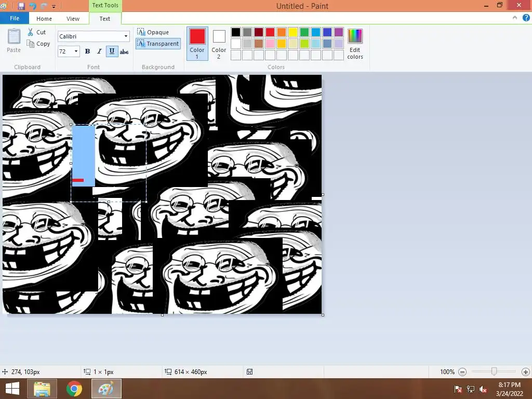The image size is (532, 399).
Task: Set text background to Transparent
Action: coord(158,44)
